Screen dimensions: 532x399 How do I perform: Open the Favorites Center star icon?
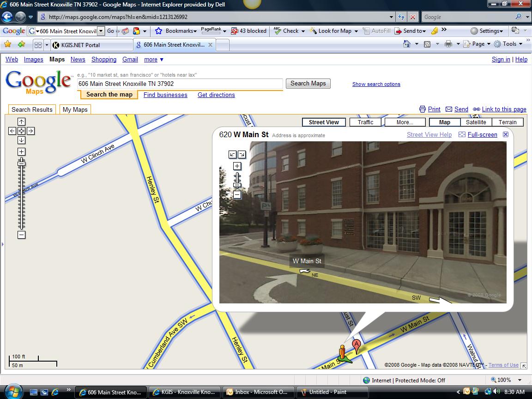(7, 44)
